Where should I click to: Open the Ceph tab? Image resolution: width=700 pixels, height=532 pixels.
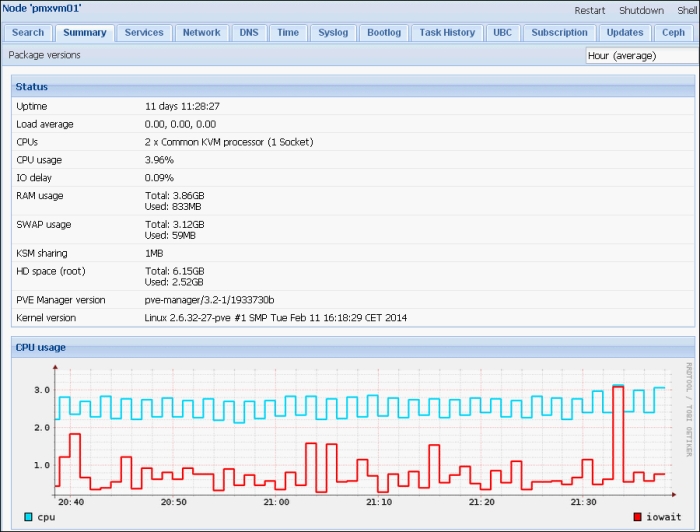(x=673, y=33)
